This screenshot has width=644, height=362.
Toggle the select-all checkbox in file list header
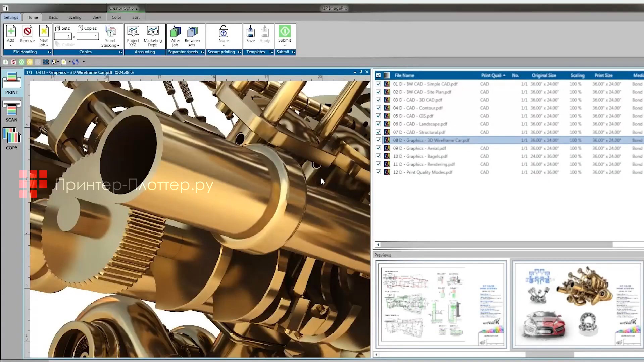pyautogui.click(x=378, y=75)
